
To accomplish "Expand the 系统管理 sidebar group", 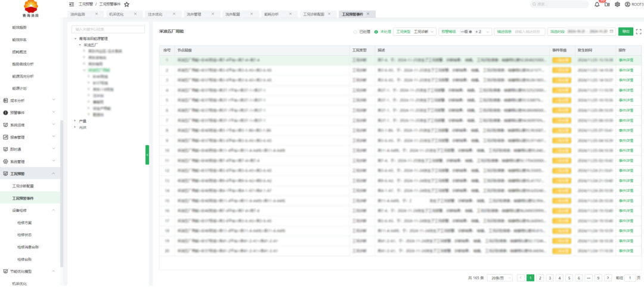I will [54, 161].
